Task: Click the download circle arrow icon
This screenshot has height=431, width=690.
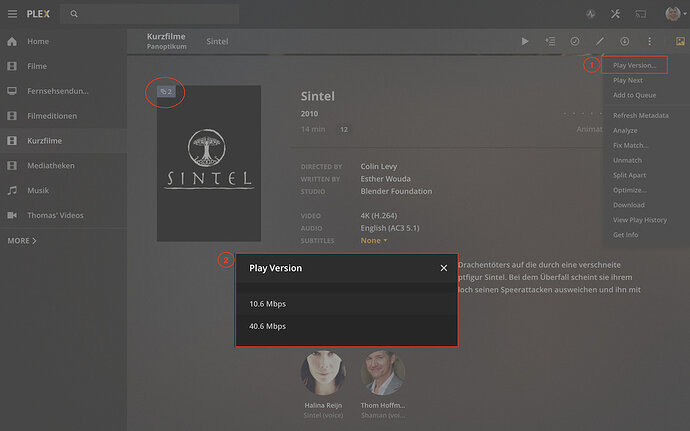Action: click(624, 41)
